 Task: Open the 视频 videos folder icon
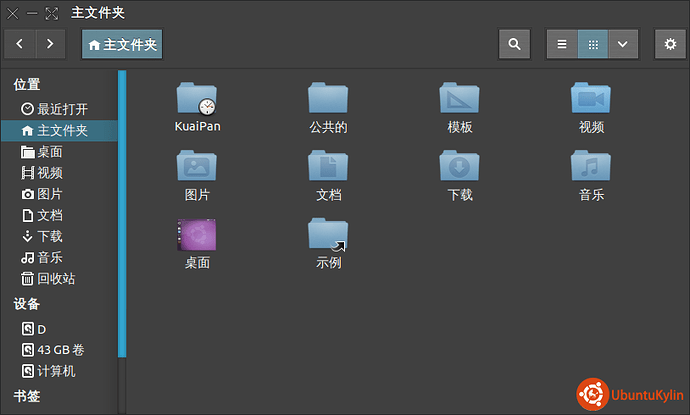tap(591, 99)
